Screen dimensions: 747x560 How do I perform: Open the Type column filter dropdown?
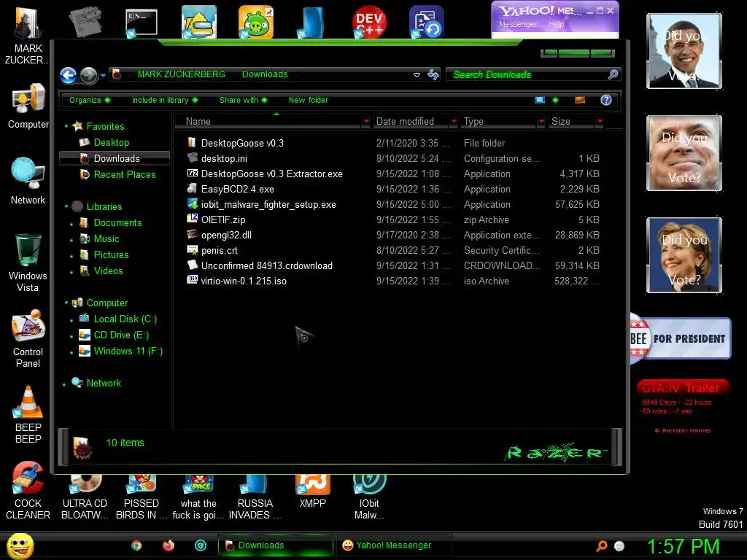pyautogui.click(x=541, y=122)
